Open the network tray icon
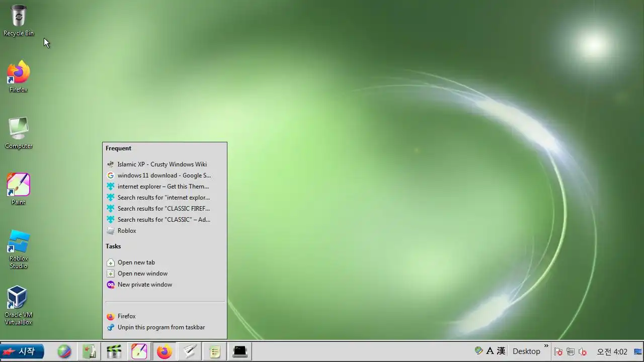This screenshot has height=362, width=644. click(x=571, y=351)
